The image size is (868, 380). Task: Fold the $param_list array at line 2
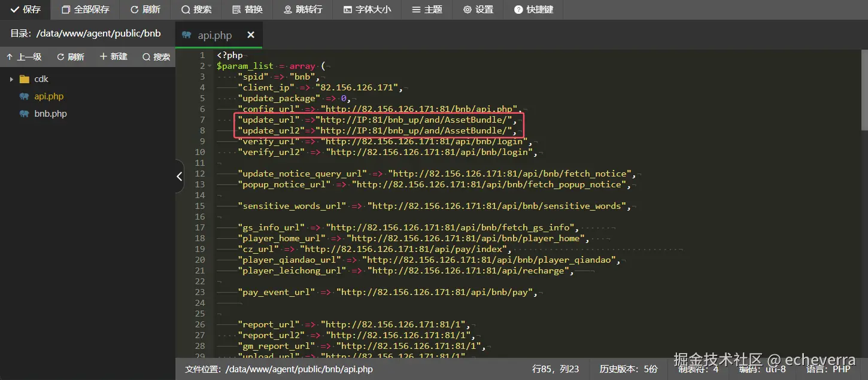coord(210,66)
